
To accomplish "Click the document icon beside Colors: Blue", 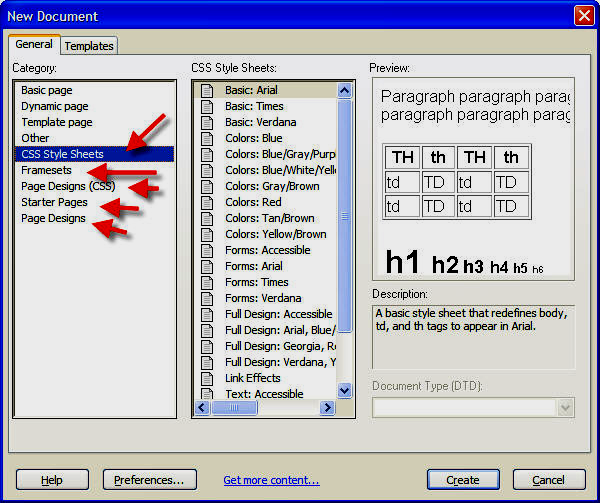I will [207, 138].
